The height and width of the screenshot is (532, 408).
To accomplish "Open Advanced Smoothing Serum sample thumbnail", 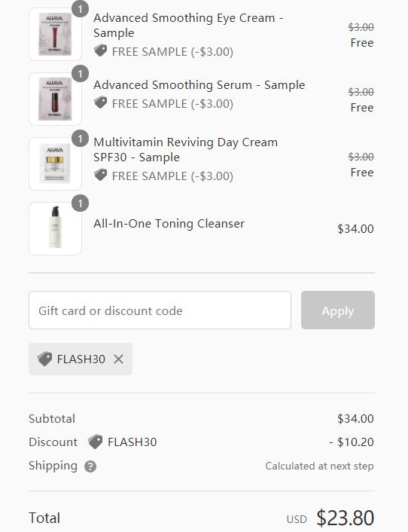I will click(55, 99).
